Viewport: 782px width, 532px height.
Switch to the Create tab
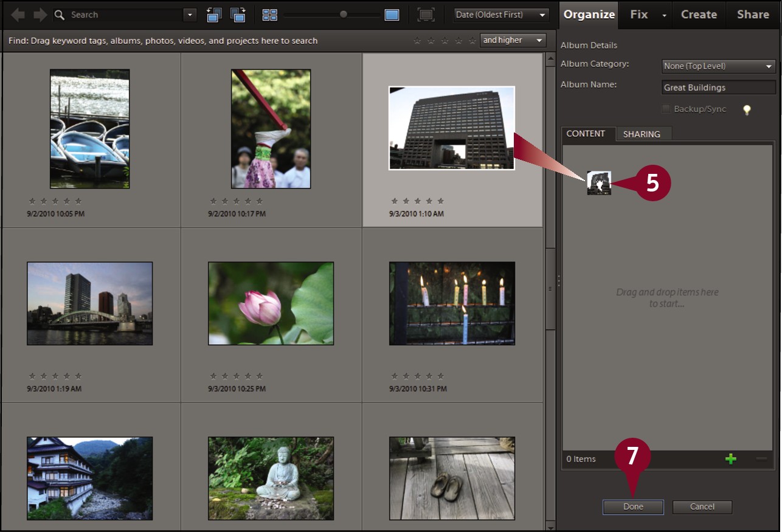pyautogui.click(x=699, y=15)
